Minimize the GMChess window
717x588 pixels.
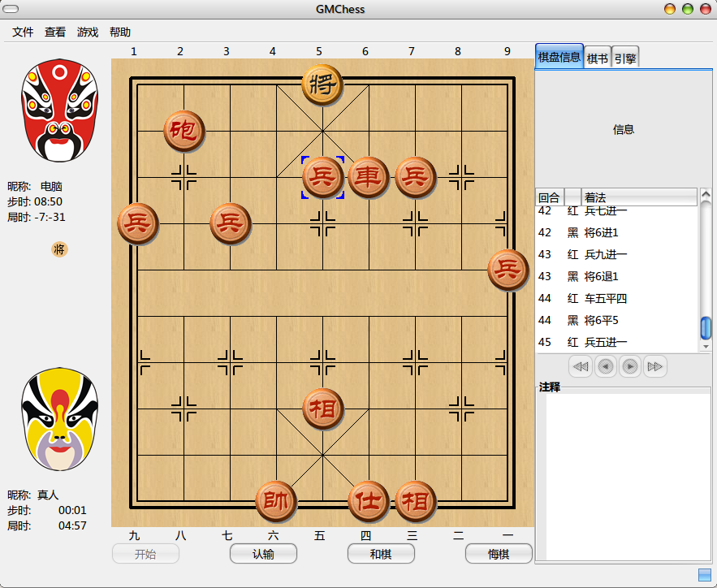pos(669,9)
